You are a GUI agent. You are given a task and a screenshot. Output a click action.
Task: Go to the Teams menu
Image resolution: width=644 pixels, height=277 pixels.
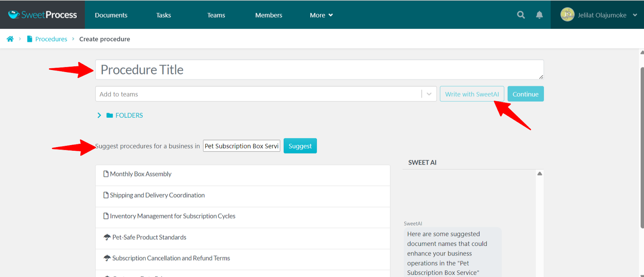(x=216, y=15)
